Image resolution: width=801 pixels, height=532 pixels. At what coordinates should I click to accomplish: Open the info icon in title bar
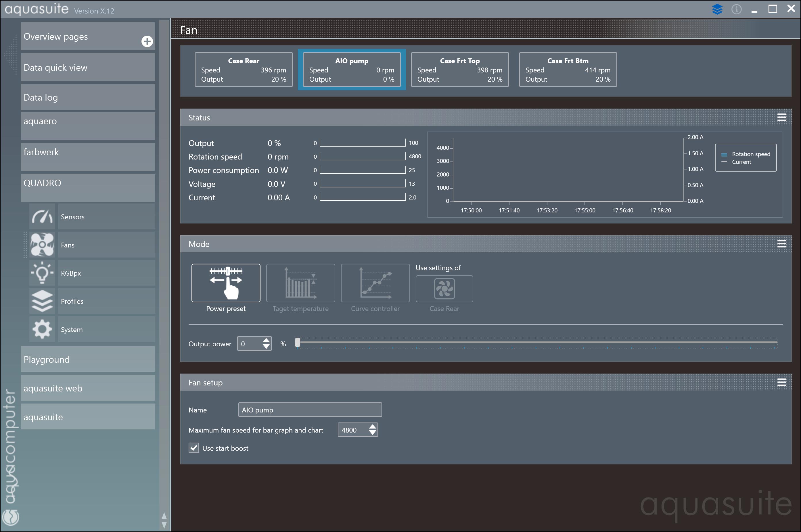tap(736, 9)
